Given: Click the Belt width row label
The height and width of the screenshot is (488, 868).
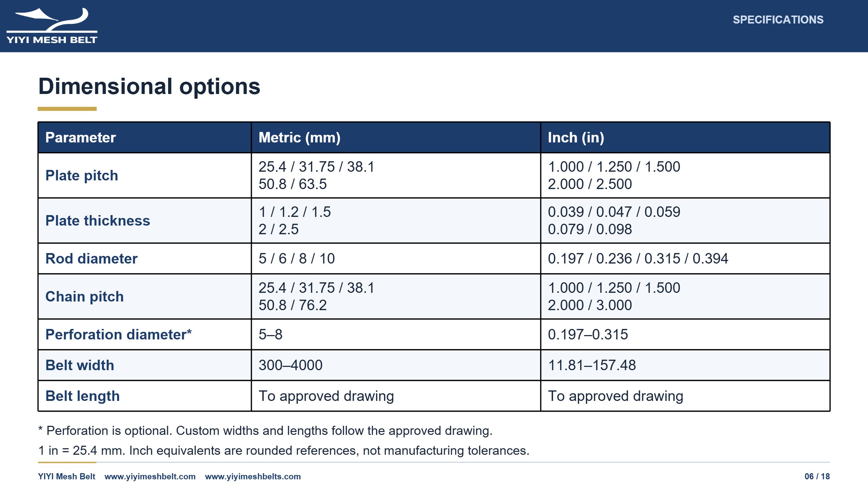Looking at the screenshot, I should coord(80,365).
